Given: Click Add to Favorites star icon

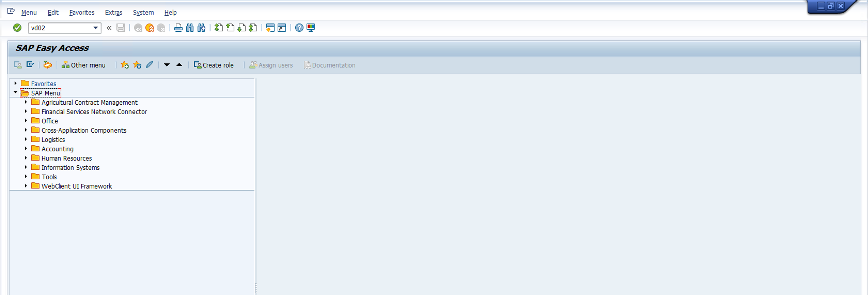Looking at the screenshot, I should click(125, 65).
